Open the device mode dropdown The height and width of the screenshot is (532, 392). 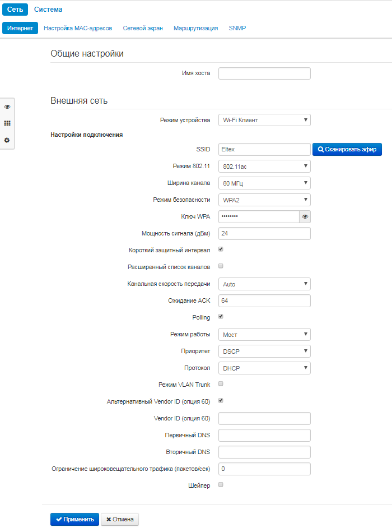(264, 120)
